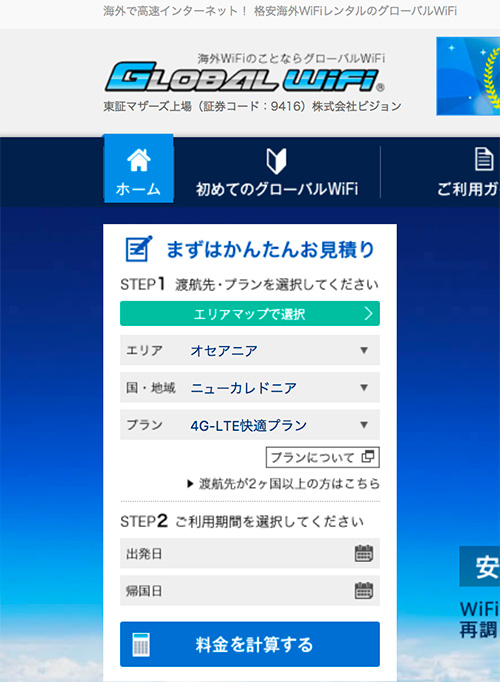Click the house icon in the navigation
The height and width of the screenshot is (682, 500).
[x=139, y=160]
